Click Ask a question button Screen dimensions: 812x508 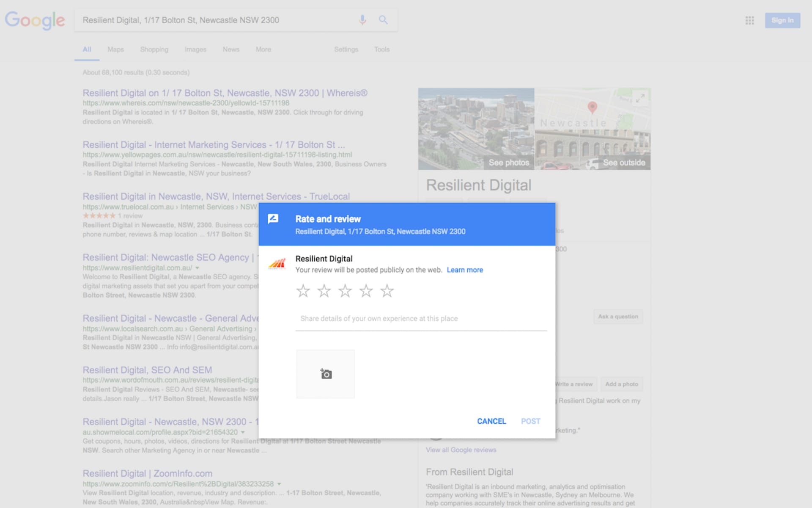pos(618,317)
